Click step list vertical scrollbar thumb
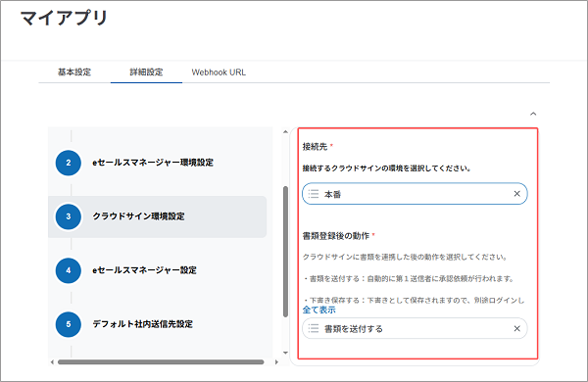This screenshot has width=588, height=382. click(286, 252)
